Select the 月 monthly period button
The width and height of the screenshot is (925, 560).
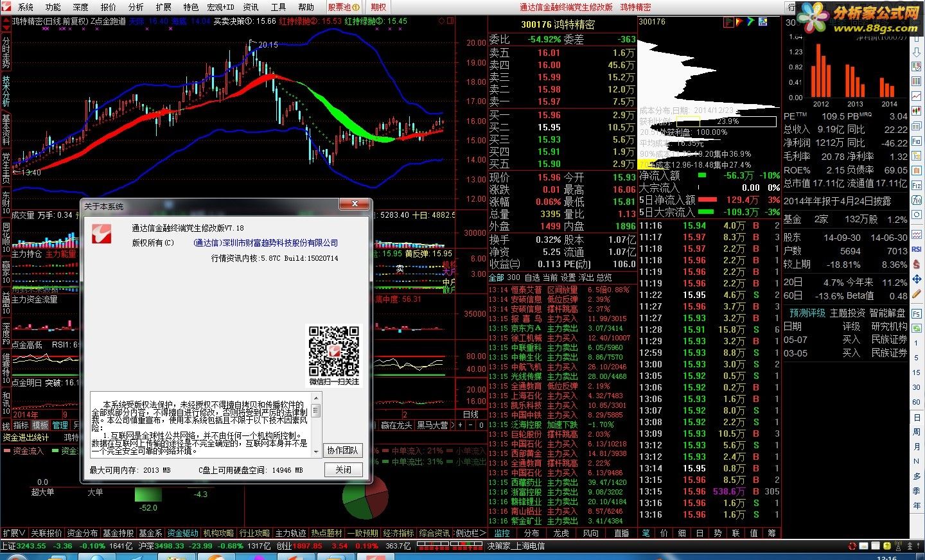coord(917,446)
